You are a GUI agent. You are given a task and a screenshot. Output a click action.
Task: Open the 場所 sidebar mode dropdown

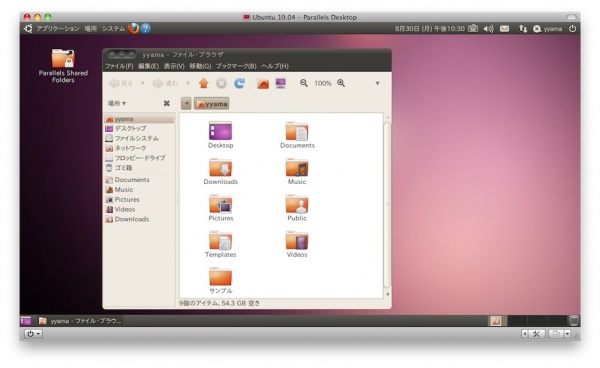tap(117, 103)
